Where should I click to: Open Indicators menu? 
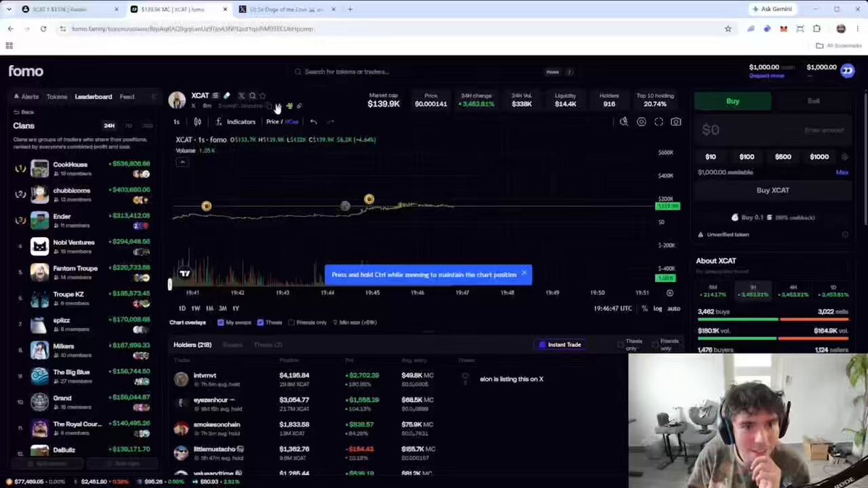coord(236,121)
